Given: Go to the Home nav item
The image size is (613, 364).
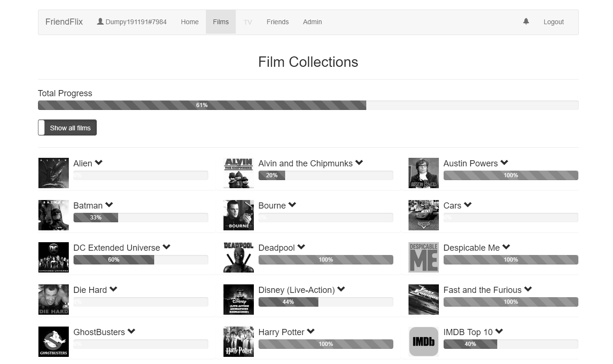Looking at the screenshot, I should tap(190, 22).
